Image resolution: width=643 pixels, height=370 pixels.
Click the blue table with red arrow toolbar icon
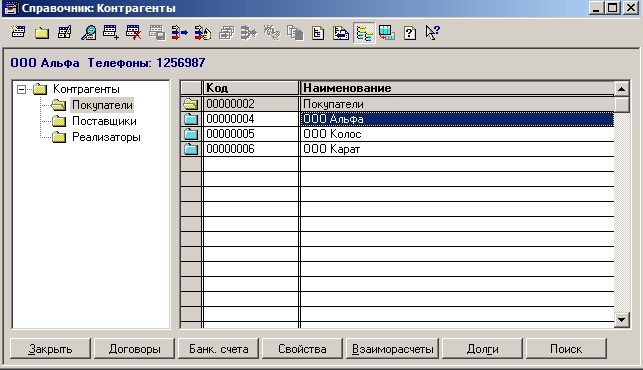coord(387,32)
